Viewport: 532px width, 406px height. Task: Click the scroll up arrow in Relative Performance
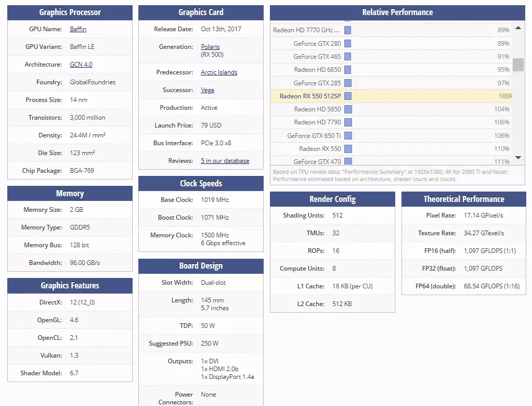(518, 28)
